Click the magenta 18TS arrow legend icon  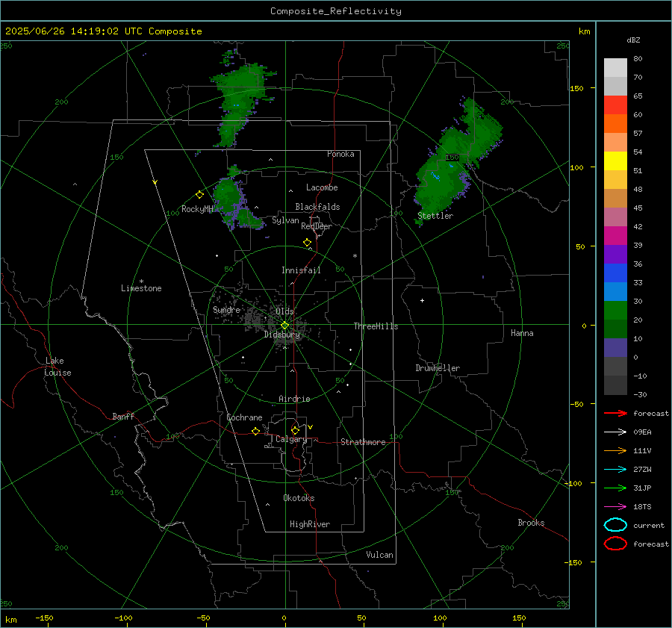[615, 507]
